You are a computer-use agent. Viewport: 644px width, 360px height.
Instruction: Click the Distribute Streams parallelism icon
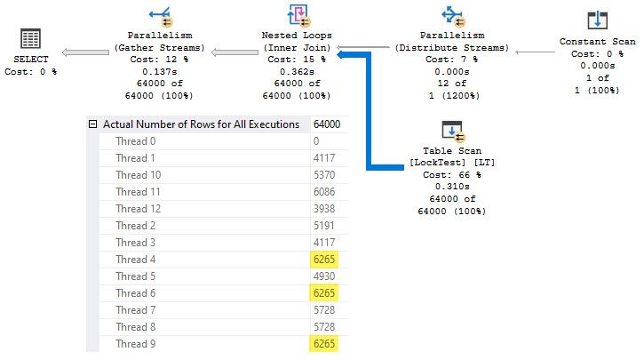[453, 16]
